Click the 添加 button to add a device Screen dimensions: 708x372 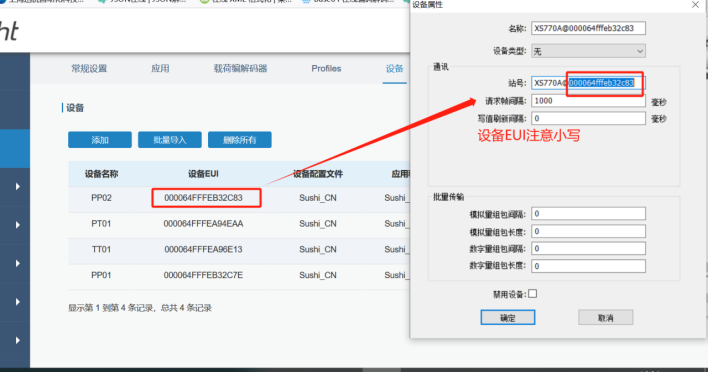pyautogui.click(x=100, y=140)
